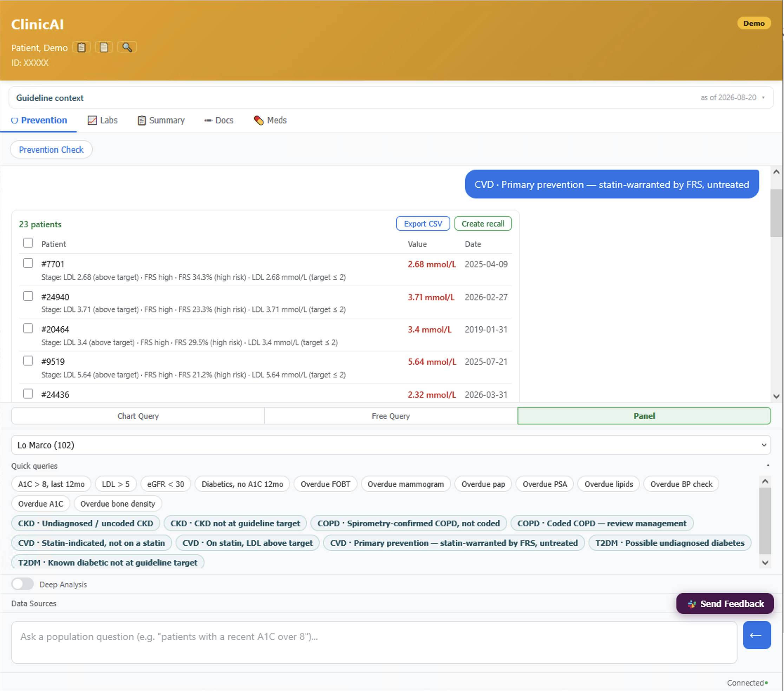Screen dimensions: 784x691
Task: Expand the Guideline context date dropdown
Action: 763,97
